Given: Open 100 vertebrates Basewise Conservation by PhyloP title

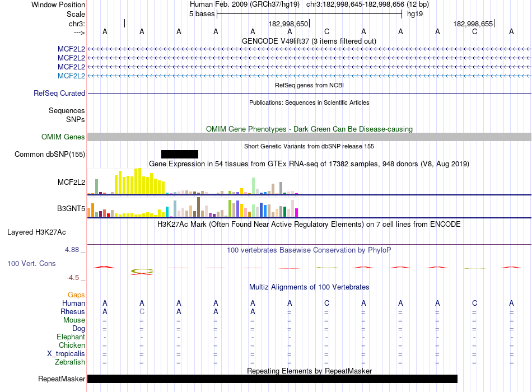Looking at the screenshot, I should [x=309, y=250].
